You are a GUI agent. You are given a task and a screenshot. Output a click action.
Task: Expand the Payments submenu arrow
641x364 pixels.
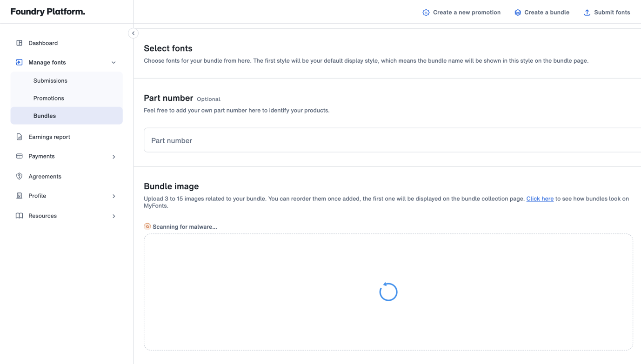[x=114, y=157]
